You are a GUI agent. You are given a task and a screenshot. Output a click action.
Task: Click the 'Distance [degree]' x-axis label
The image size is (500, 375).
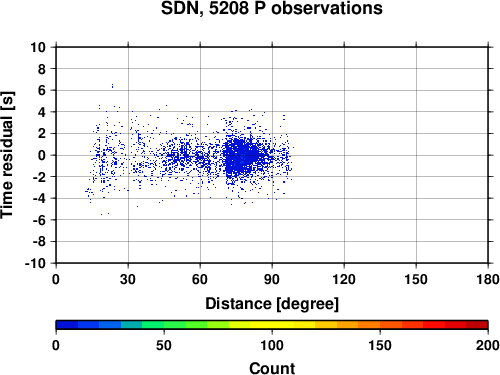(272, 304)
